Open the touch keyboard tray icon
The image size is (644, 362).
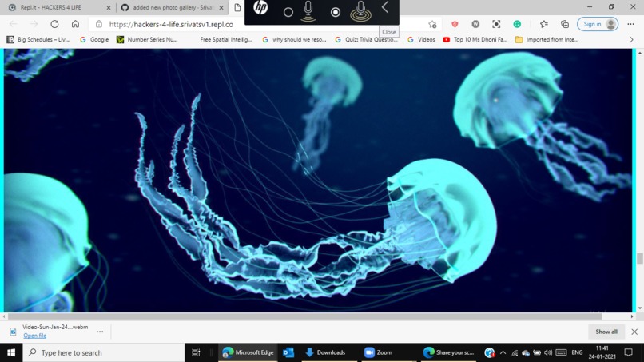tap(561, 352)
